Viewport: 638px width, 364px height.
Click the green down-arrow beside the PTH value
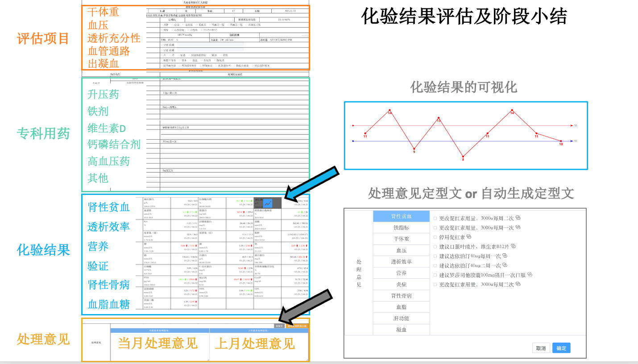pos(185,279)
